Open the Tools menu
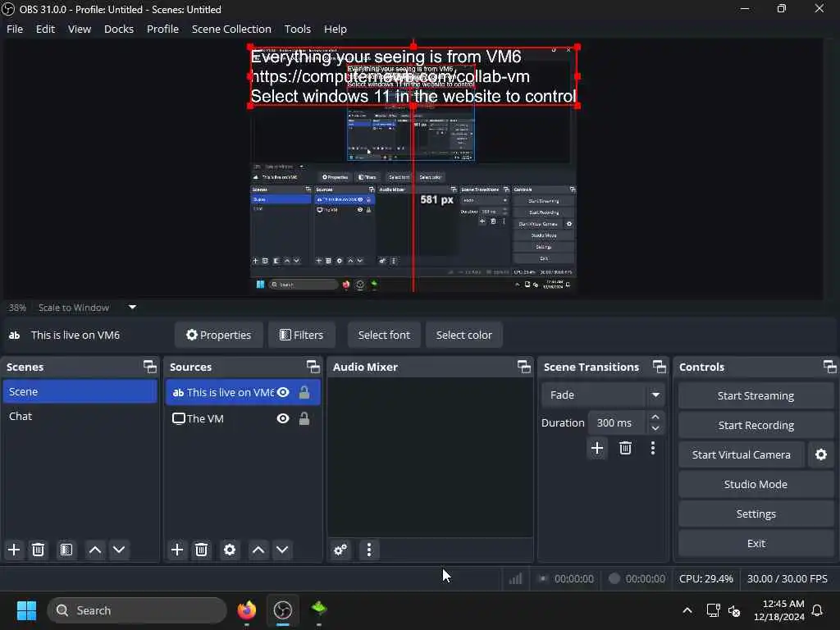Viewport: 840px width, 630px height. click(297, 29)
